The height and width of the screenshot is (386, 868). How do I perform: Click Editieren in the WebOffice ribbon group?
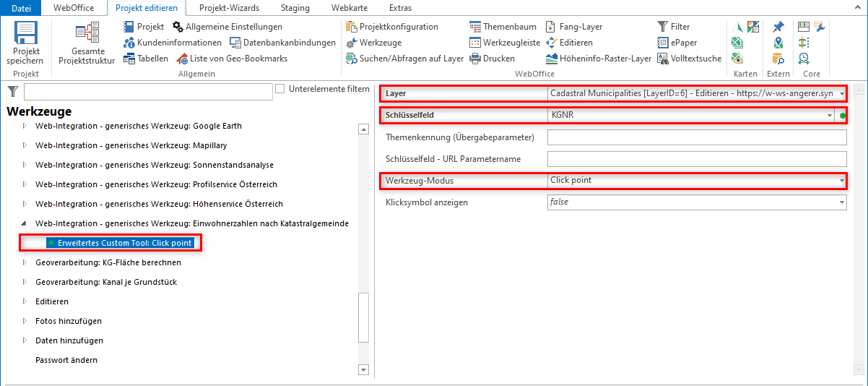[x=570, y=43]
